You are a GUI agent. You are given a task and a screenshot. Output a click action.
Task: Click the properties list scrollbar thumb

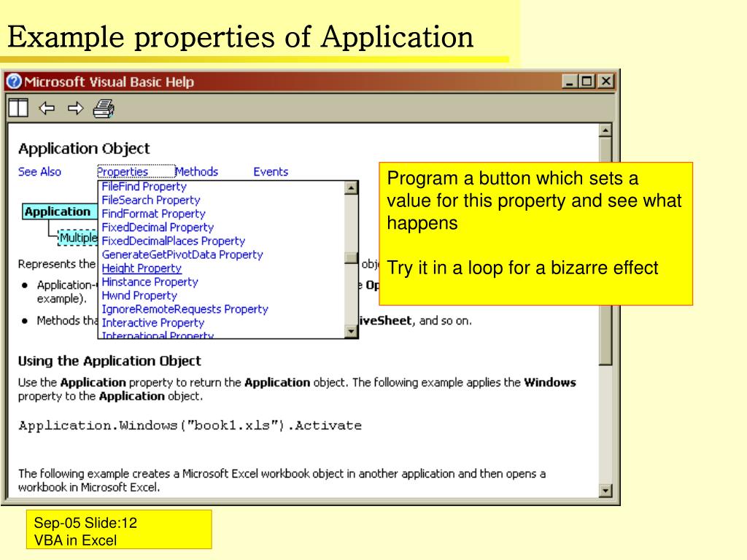click(351, 257)
